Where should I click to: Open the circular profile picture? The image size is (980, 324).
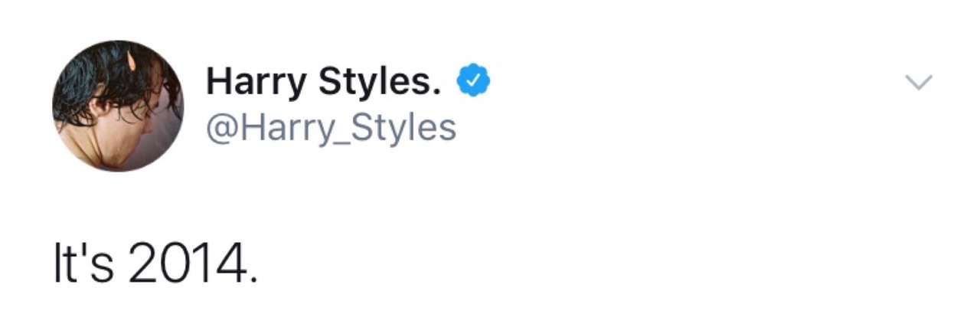point(118,106)
